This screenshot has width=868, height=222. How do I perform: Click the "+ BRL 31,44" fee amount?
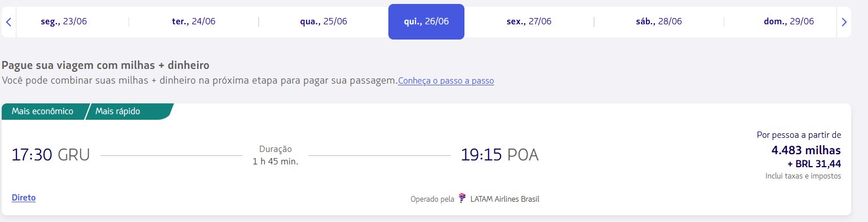pyautogui.click(x=814, y=164)
